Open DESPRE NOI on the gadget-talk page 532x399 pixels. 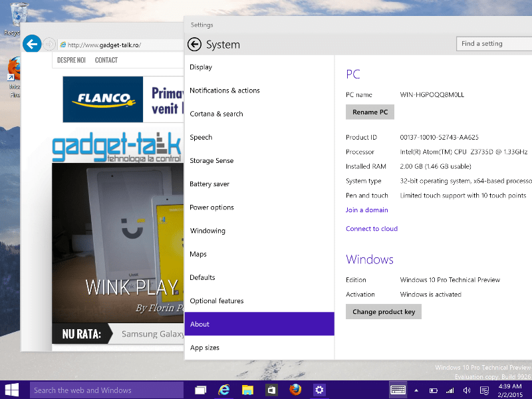71,60
